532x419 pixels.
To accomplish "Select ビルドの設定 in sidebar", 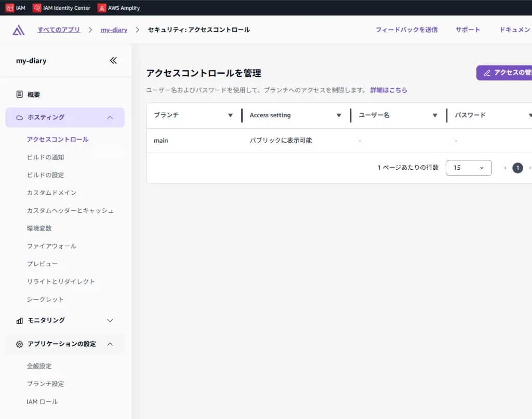I will (x=46, y=175).
